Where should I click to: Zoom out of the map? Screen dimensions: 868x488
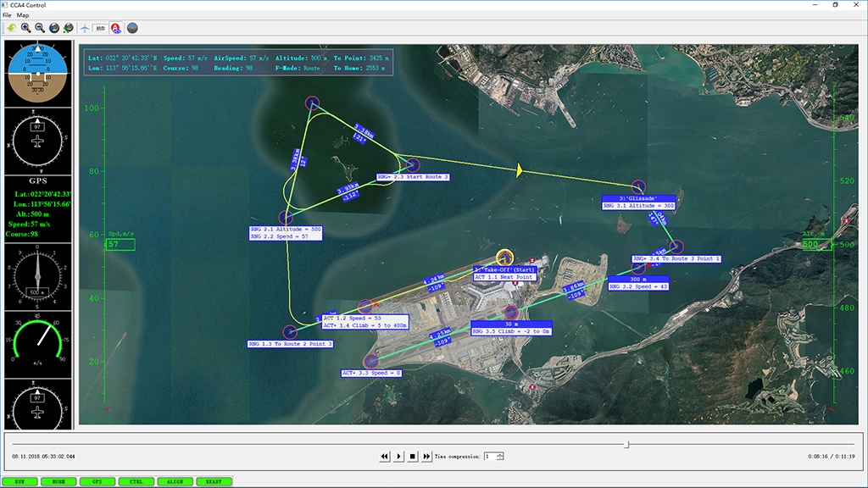coord(40,28)
